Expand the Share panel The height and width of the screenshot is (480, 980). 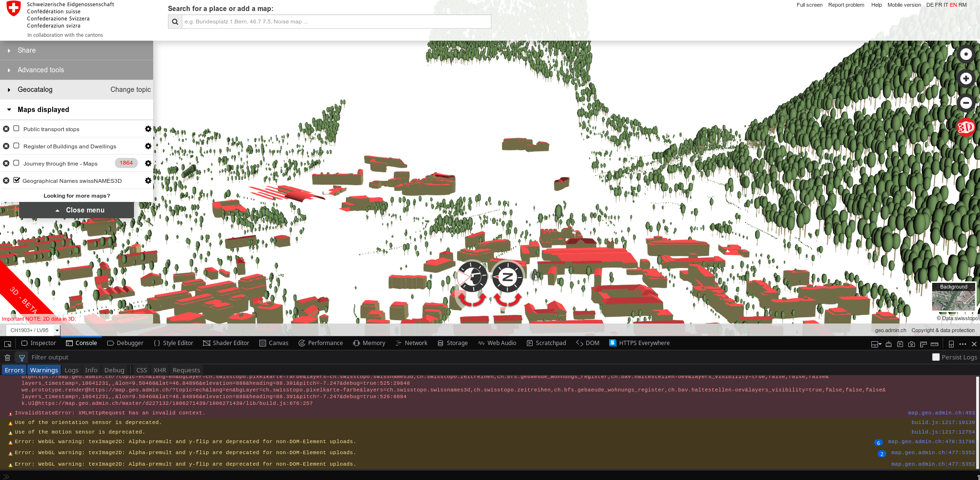coord(77,50)
